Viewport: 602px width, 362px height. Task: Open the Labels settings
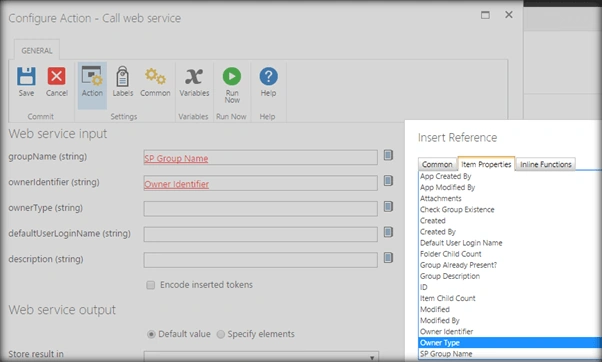pos(122,82)
